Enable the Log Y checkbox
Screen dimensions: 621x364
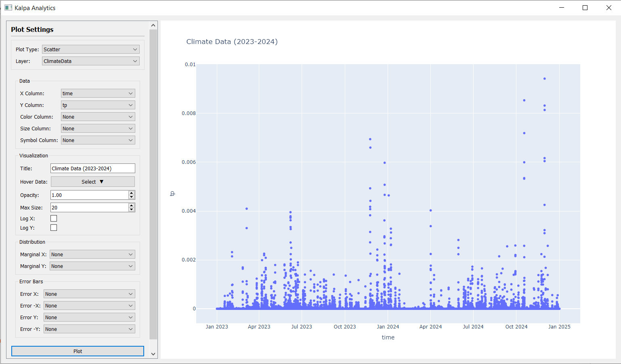(54, 228)
